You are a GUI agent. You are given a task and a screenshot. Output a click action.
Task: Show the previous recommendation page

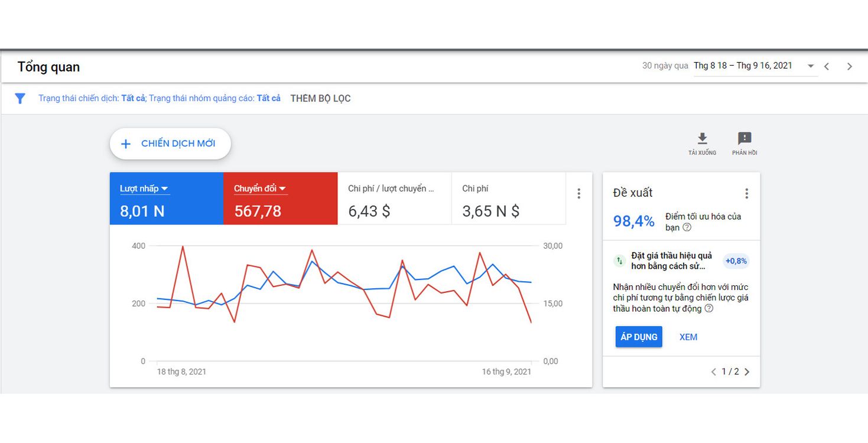(714, 372)
